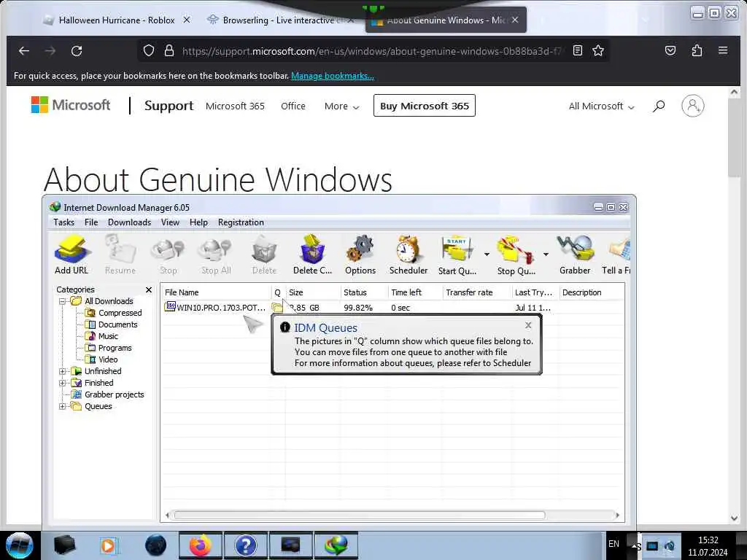Expand the Queues category

coord(63,406)
